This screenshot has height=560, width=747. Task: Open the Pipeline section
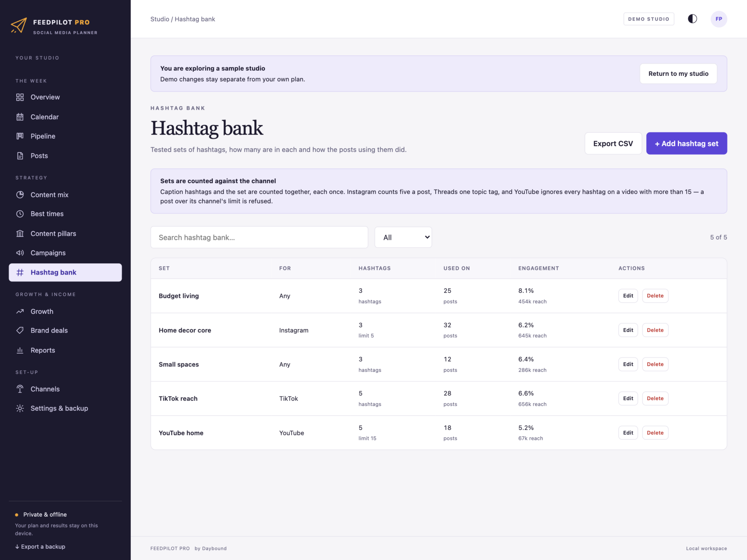tap(65, 136)
